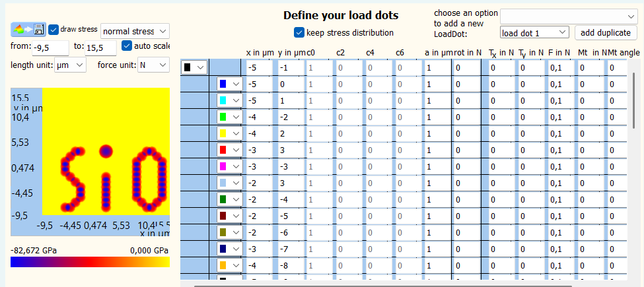Click the export stress plot save icon
The width and height of the screenshot is (644, 287).
[39, 30]
